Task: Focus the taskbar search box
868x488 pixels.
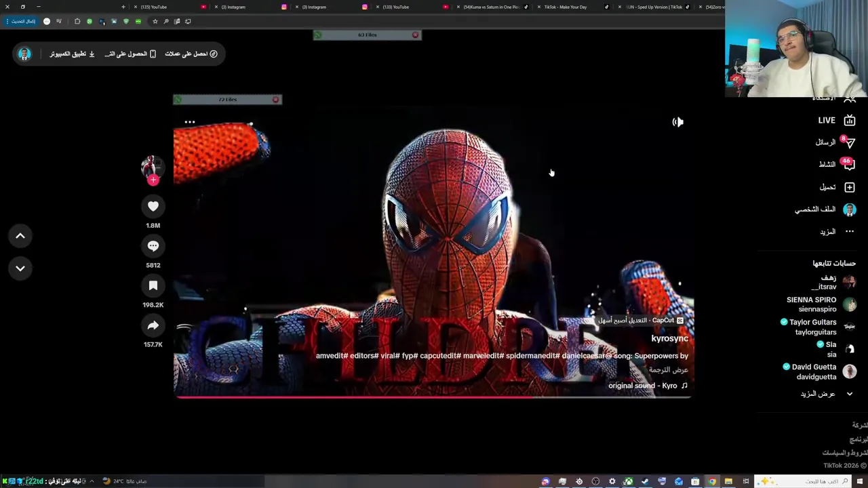Action: tap(803, 481)
